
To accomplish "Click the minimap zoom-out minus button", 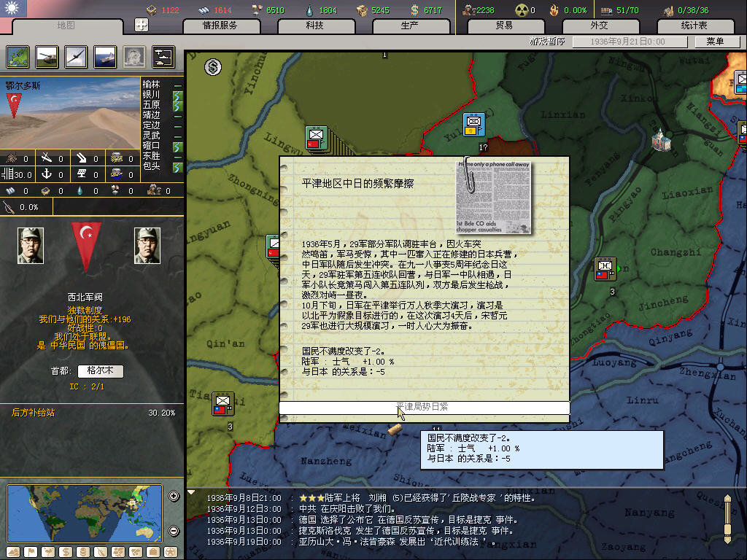I will [174, 531].
